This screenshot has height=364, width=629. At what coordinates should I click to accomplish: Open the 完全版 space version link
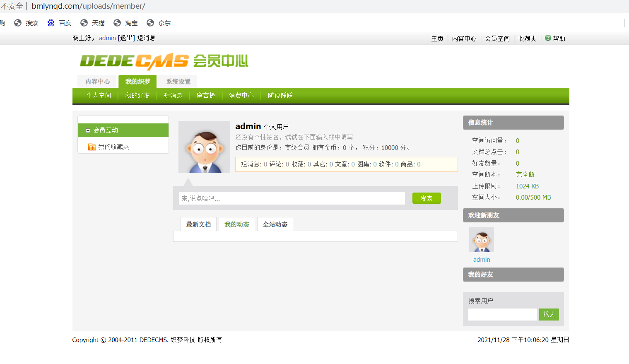(x=525, y=174)
